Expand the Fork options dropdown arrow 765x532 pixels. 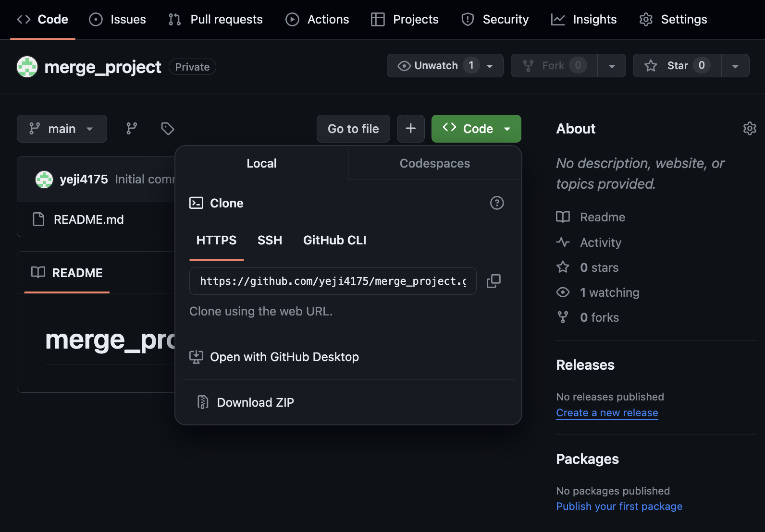pos(612,66)
